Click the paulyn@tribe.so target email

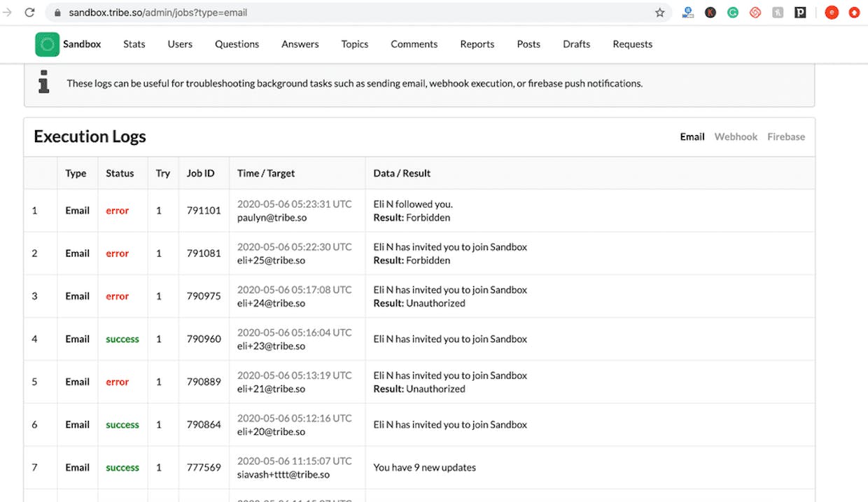(272, 218)
